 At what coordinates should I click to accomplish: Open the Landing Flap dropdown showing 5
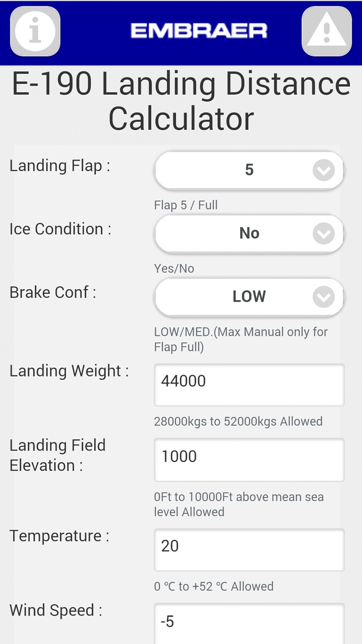pyautogui.click(x=249, y=170)
